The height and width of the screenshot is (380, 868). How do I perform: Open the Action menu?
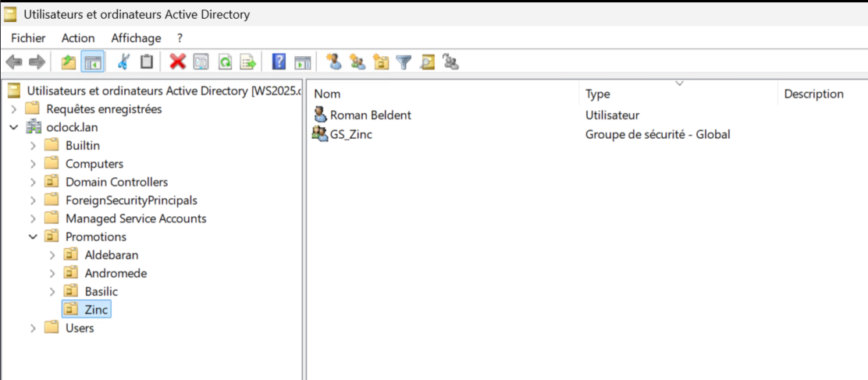click(78, 37)
